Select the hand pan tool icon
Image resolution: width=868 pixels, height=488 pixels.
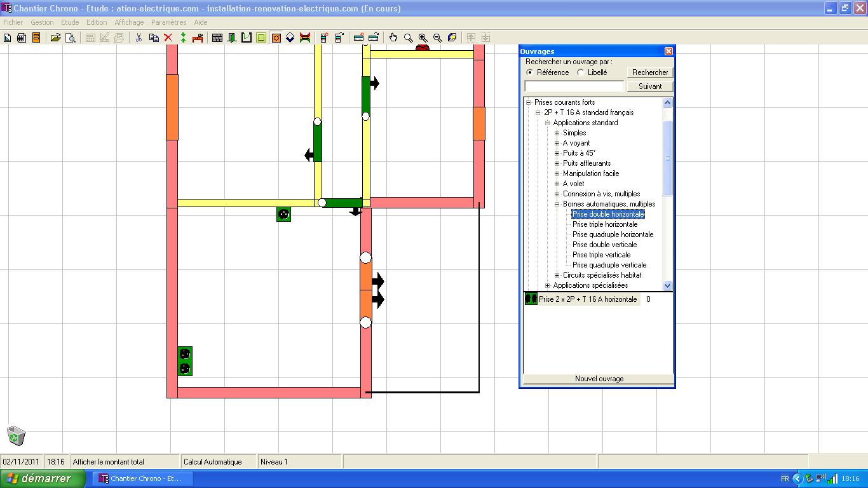pos(393,37)
